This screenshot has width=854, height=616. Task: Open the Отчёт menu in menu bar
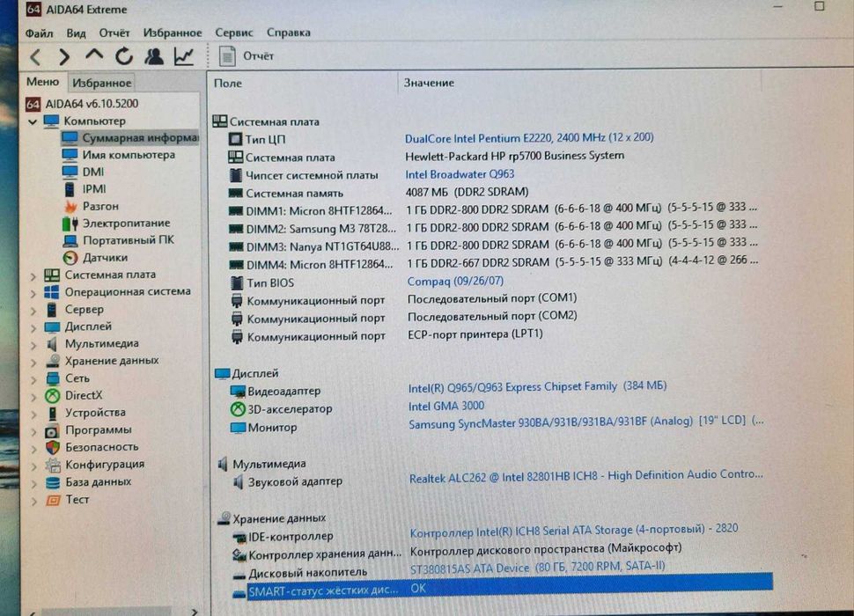click(114, 33)
